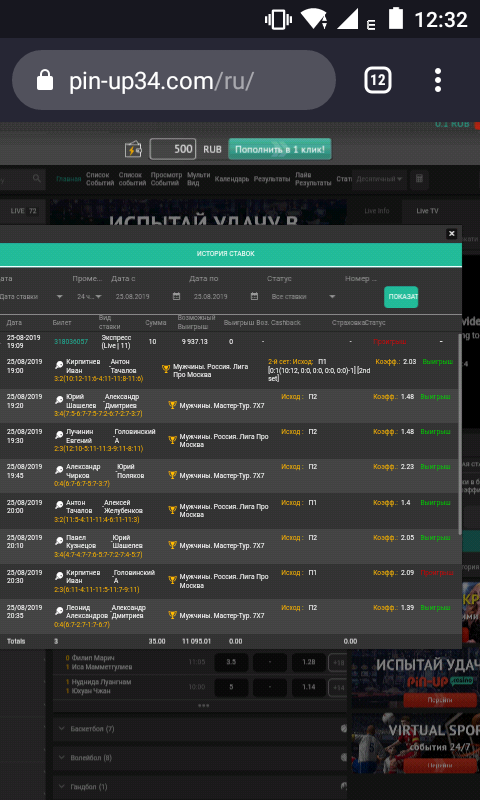The image size is (480, 800).
Task: Click the Показать button
Action: pyautogui.click(x=401, y=297)
